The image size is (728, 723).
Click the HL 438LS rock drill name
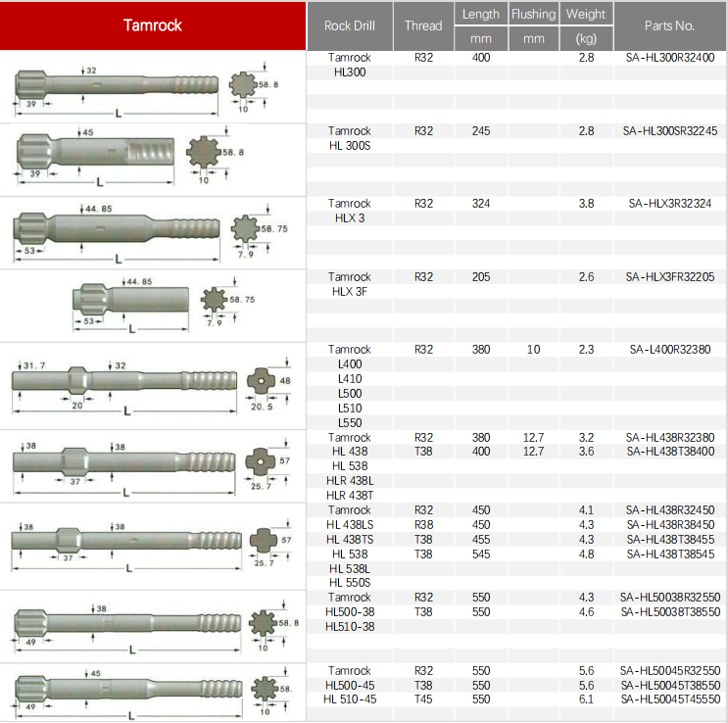(x=350, y=525)
